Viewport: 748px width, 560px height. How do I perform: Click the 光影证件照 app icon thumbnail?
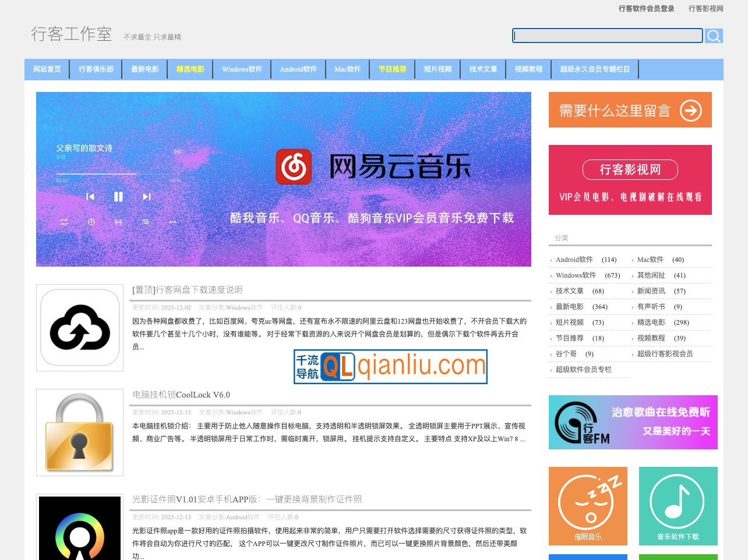click(x=80, y=530)
